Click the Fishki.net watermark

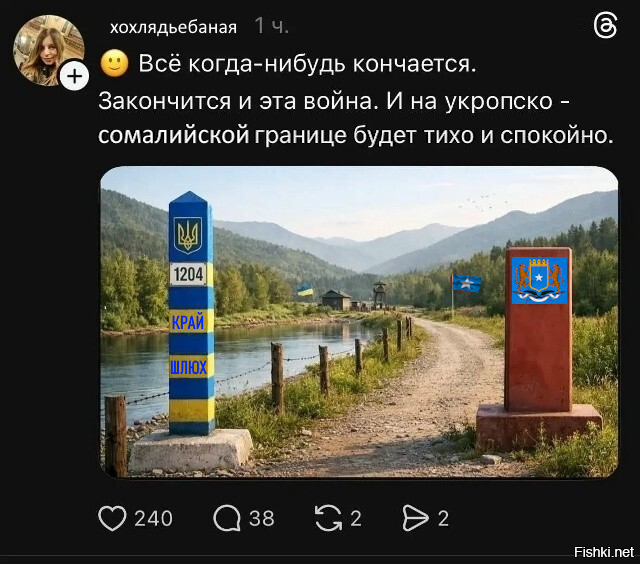pyautogui.click(x=604, y=552)
